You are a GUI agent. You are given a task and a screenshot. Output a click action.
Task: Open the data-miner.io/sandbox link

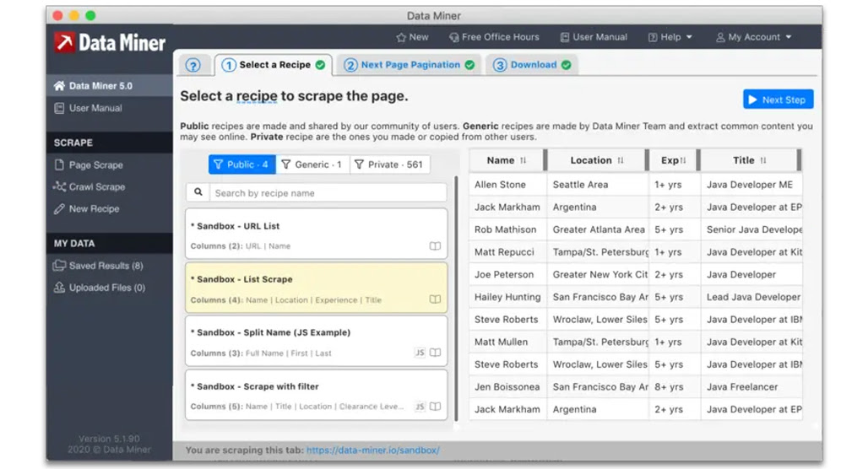pyautogui.click(x=372, y=450)
